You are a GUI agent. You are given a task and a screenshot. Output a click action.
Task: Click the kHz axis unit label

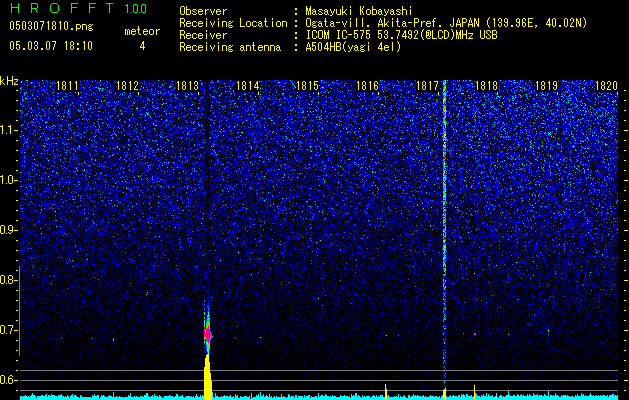[9, 81]
